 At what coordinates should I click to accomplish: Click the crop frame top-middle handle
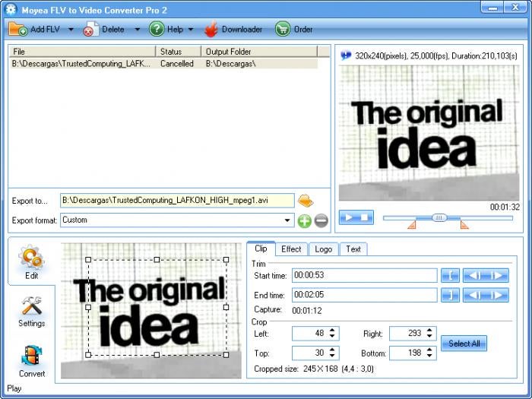pos(157,260)
